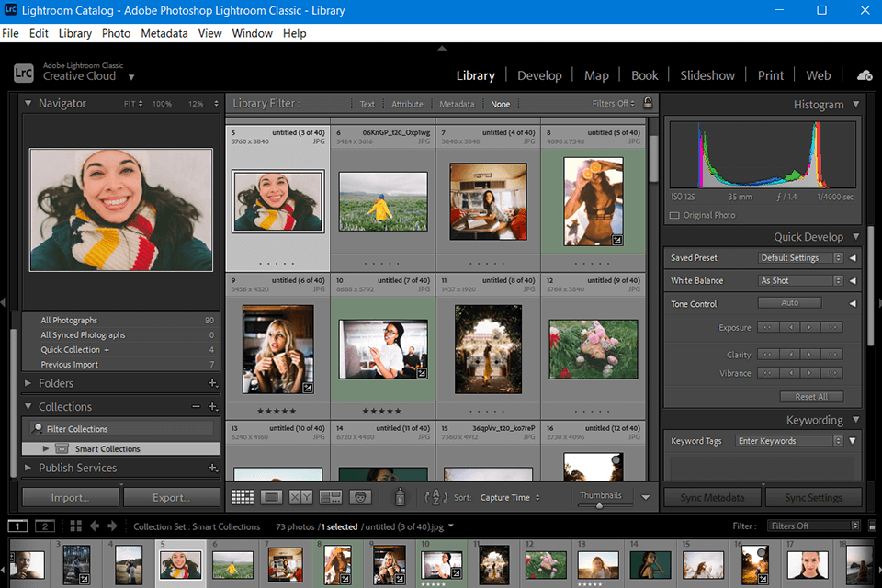This screenshot has width=882, height=588.
Task: Hide the top module panel arrow
Action: (x=442, y=49)
